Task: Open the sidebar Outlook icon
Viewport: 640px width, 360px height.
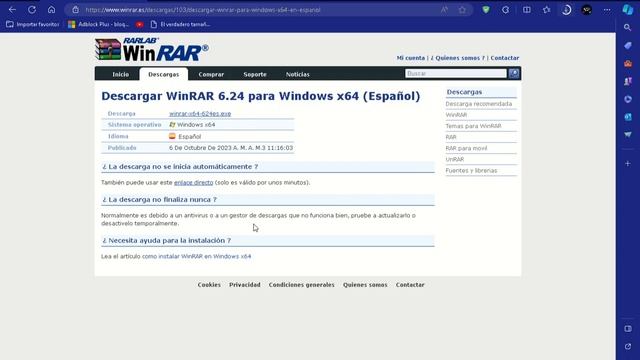Action: (628, 117)
